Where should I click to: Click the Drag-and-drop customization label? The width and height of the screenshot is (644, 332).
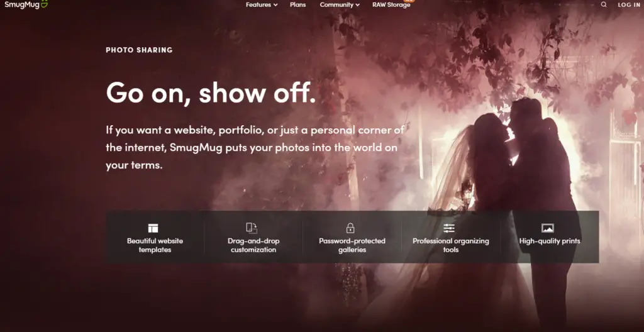(253, 245)
